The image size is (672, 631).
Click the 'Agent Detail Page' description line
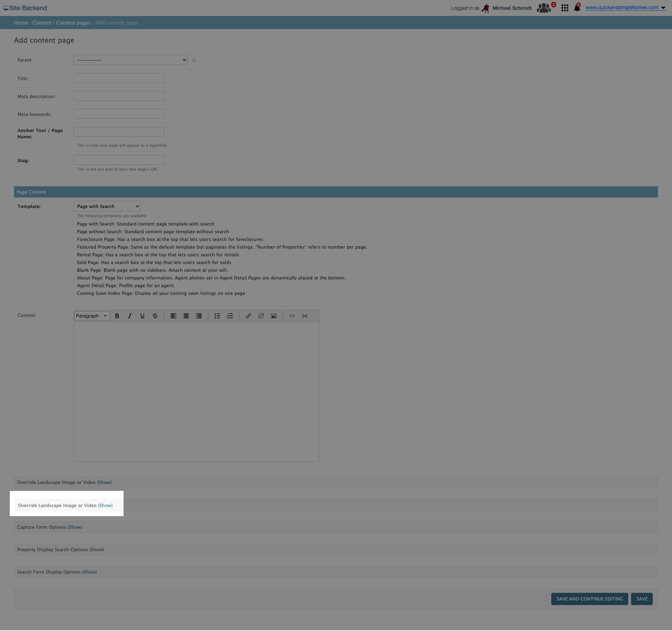click(126, 286)
